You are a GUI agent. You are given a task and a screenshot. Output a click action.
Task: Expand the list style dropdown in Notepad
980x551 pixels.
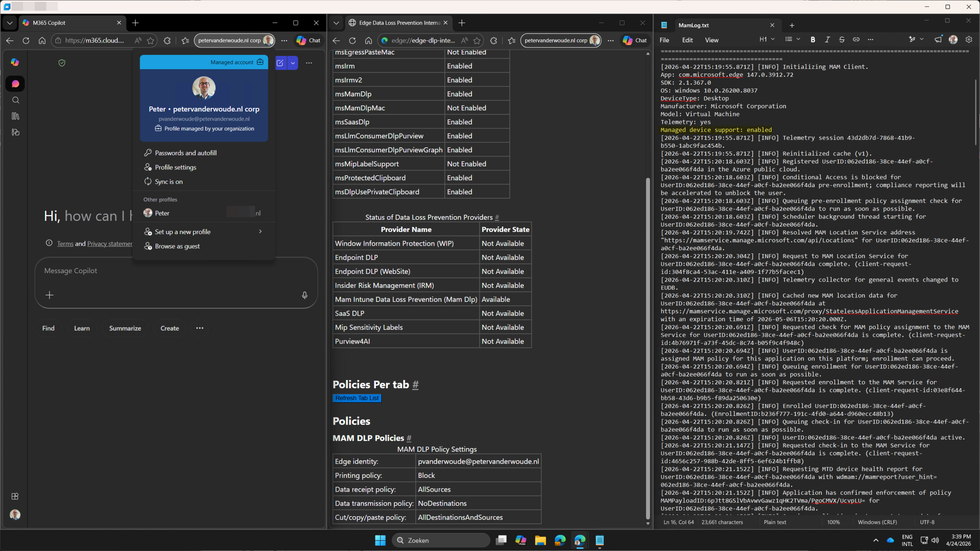798,39
